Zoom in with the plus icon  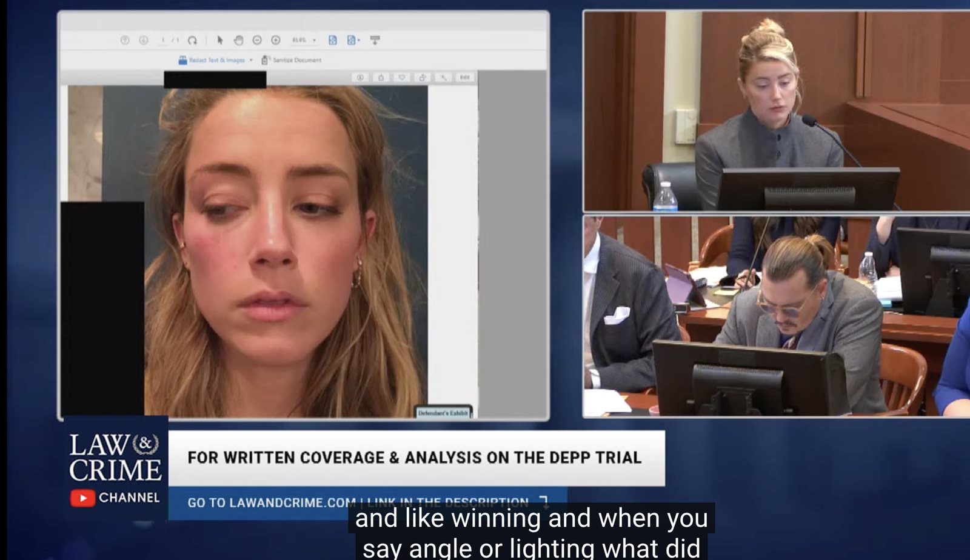(276, 40)
